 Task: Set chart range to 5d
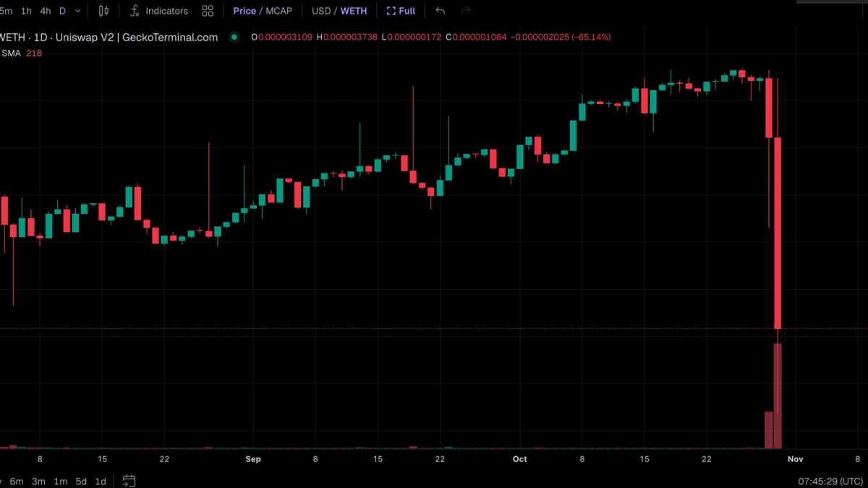[82, 481]
